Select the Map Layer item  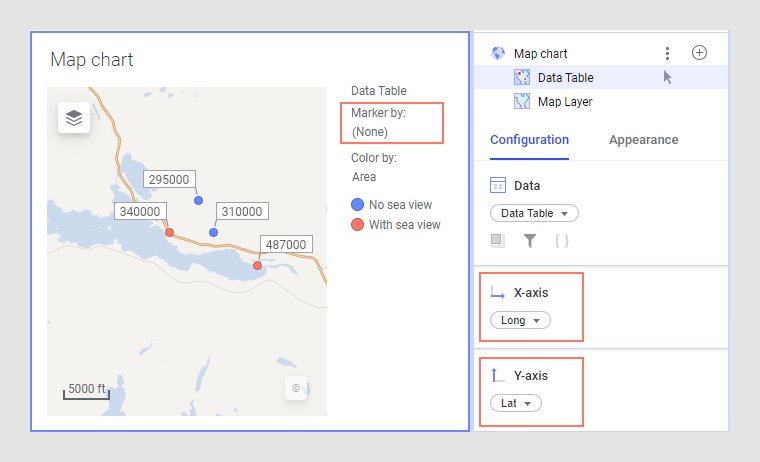pyautogui.click(x=565, y=101)
